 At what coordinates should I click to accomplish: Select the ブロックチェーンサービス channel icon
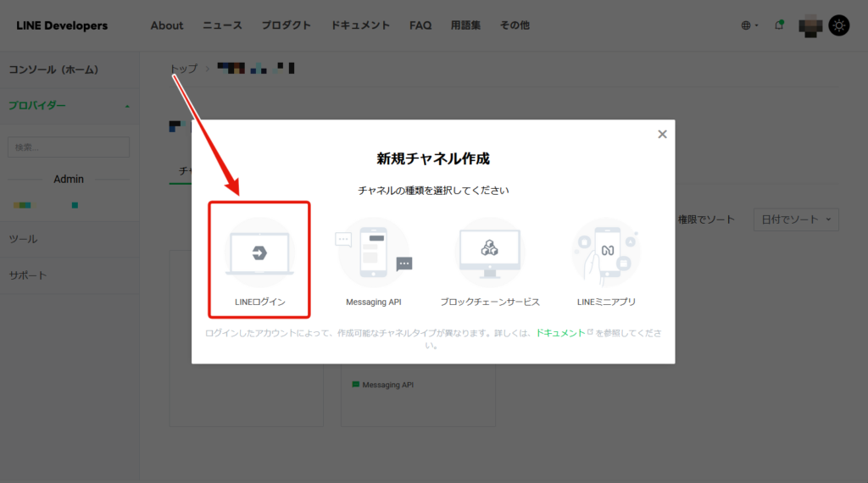[489, 253]
